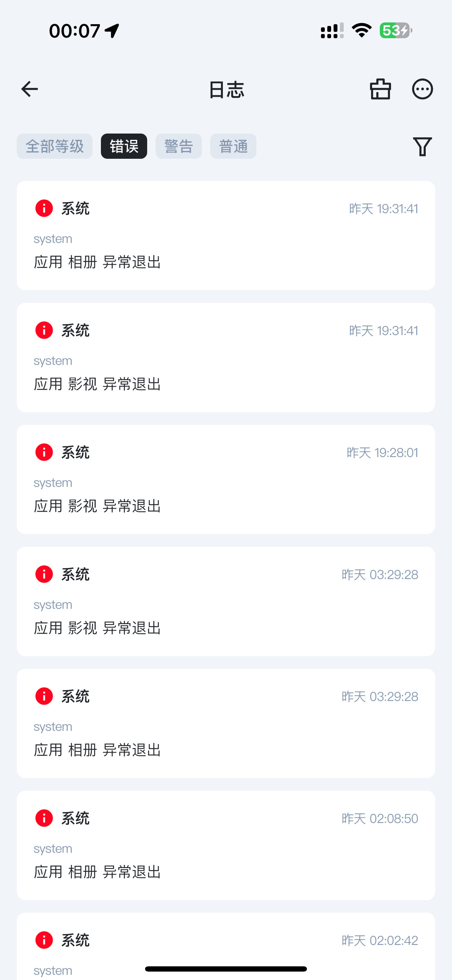Image resolution: width=452 pixels, height=980 pixels.
Task: Select the 普通 level filter chip
Action: [x=233, y=146]
